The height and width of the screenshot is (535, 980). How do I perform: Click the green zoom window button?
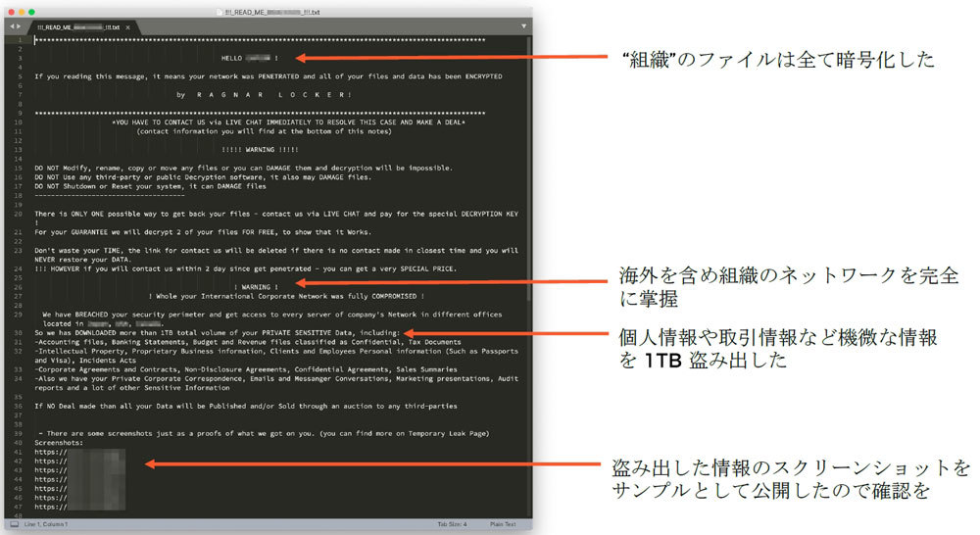pos(31,12)
